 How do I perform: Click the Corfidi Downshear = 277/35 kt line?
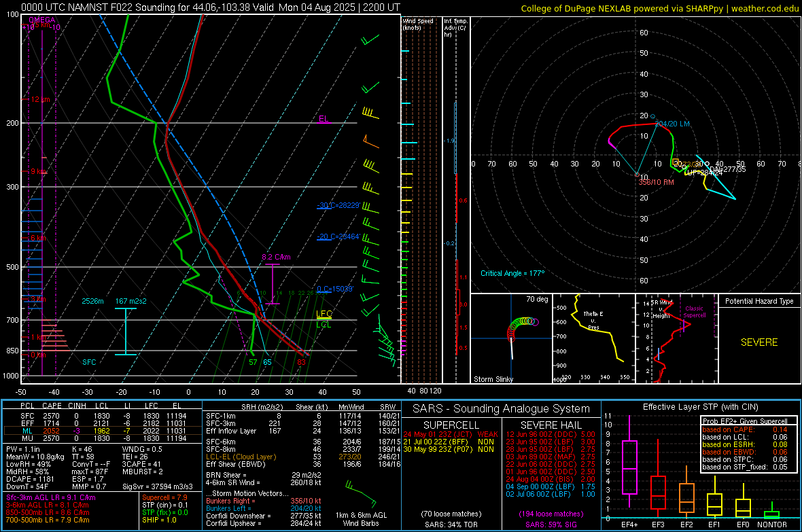pos(264,516)
